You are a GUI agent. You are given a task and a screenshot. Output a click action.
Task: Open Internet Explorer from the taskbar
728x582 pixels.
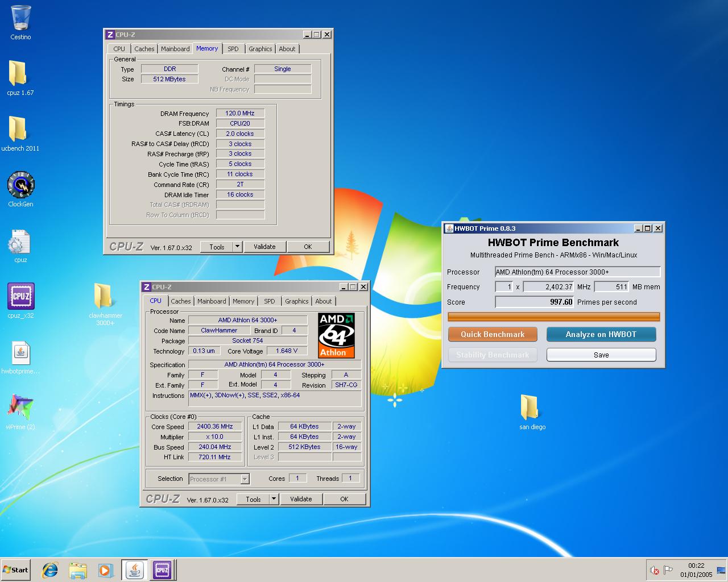tap(50, 570)
